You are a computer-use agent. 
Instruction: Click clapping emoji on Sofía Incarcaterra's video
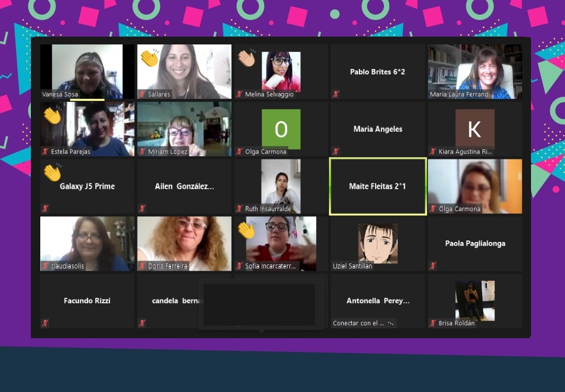[246, 230]
